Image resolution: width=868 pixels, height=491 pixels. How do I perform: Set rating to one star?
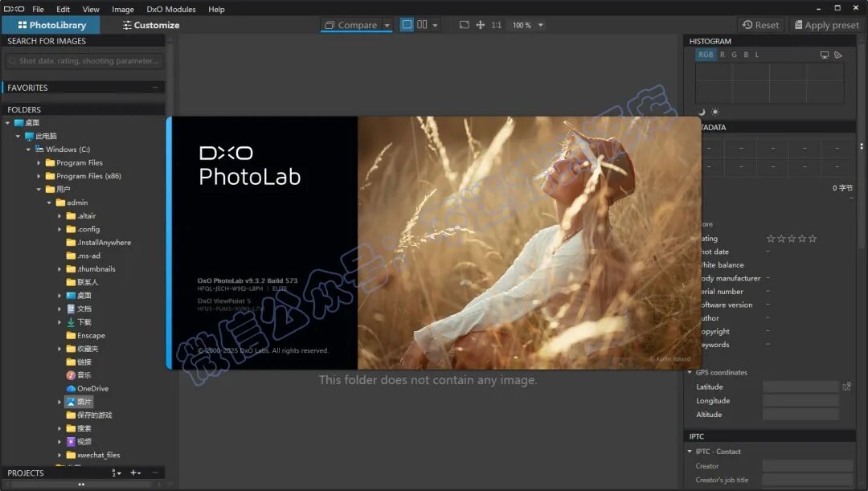click(771, 239)
